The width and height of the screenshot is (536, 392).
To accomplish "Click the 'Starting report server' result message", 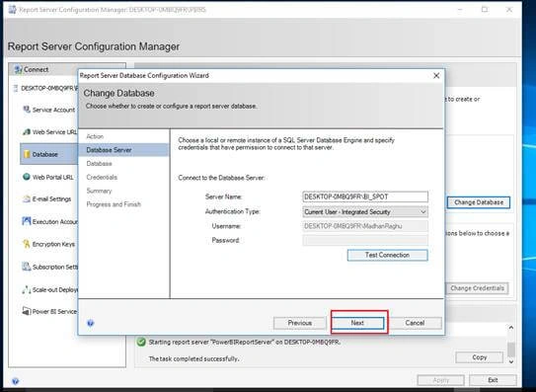I will pos(245,342).
